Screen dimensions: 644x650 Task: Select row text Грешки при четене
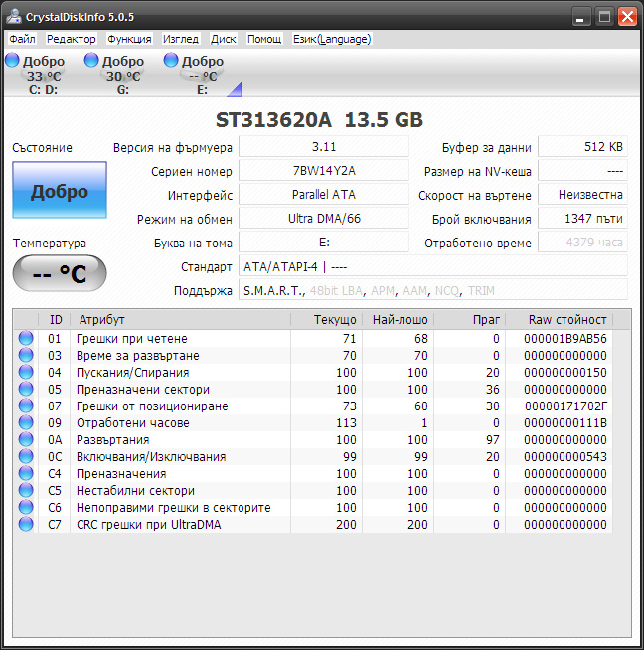coord(132,339)
